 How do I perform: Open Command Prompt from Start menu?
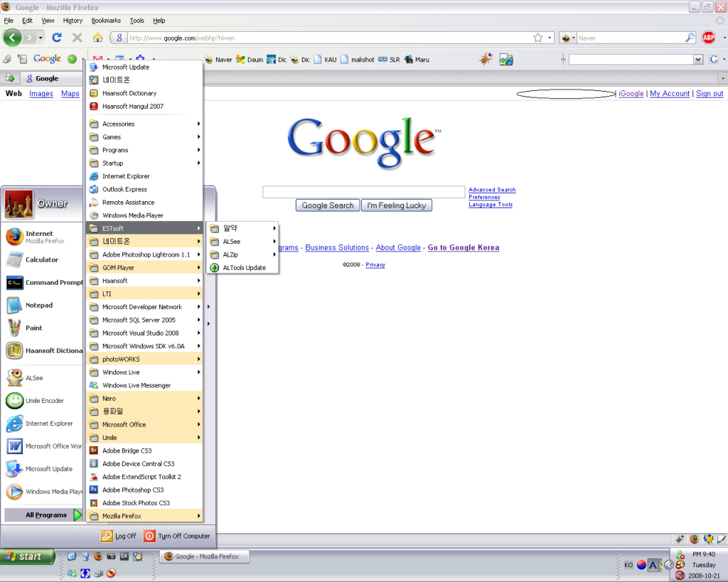43,283
